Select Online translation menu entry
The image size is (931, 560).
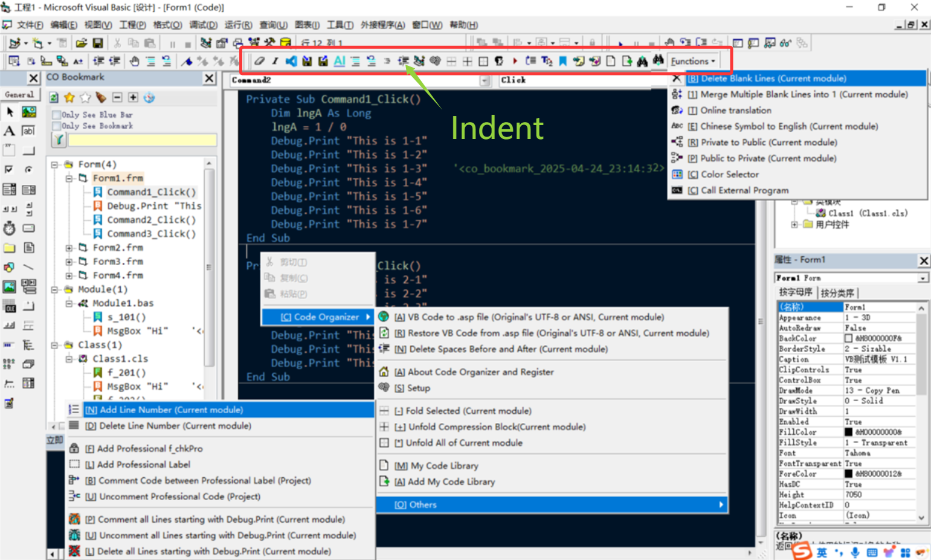pyautogui.click(x=797, y=111)
